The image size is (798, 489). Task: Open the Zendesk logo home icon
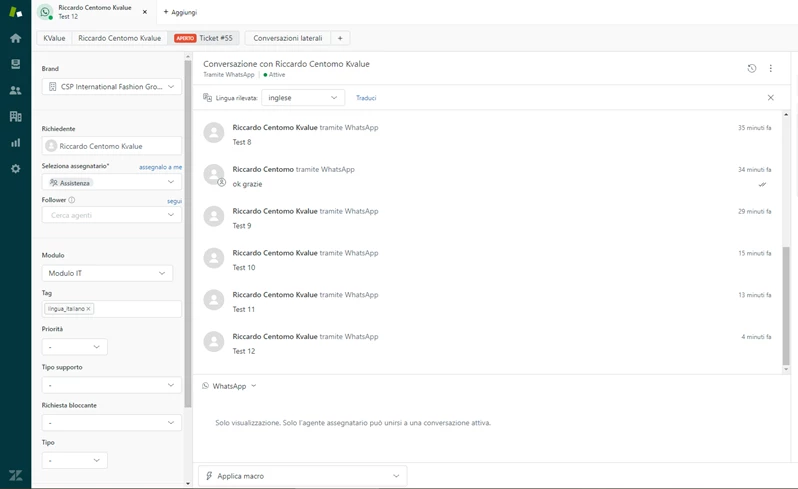(x=15, y=12)
